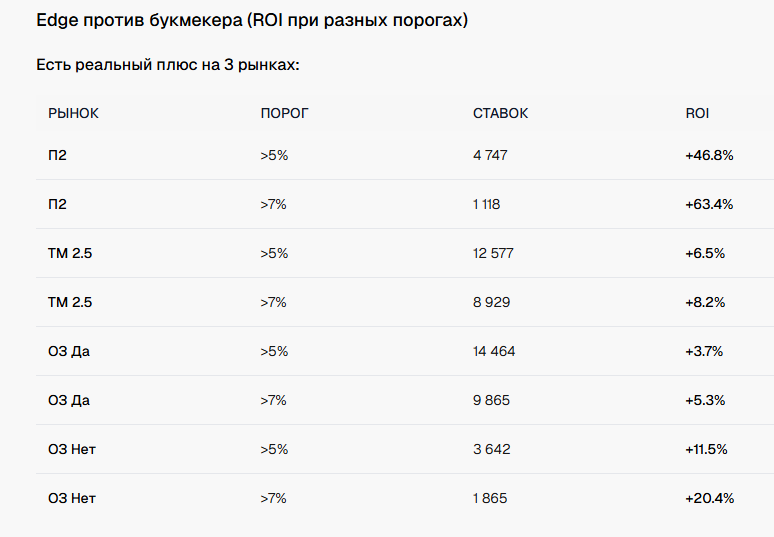Click the +11.5% ROI cell
This screenshot has width=774, height=537.
click(x=706, y=449)
